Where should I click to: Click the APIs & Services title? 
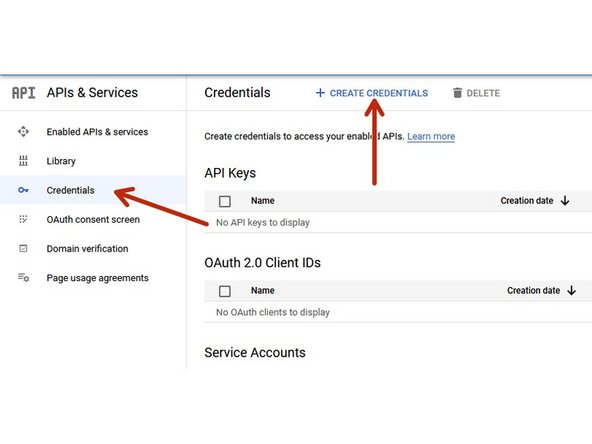pos(92,92)
